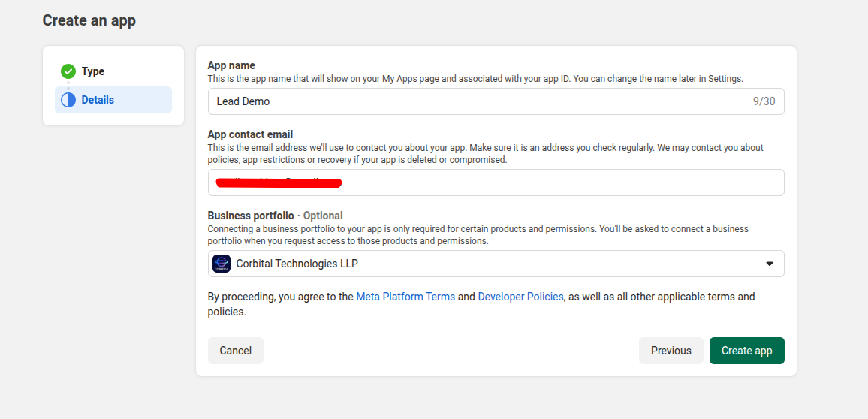The height and width of the screenshot is (419, 868).
Task: Click the App name label
Action: point(231,65)
